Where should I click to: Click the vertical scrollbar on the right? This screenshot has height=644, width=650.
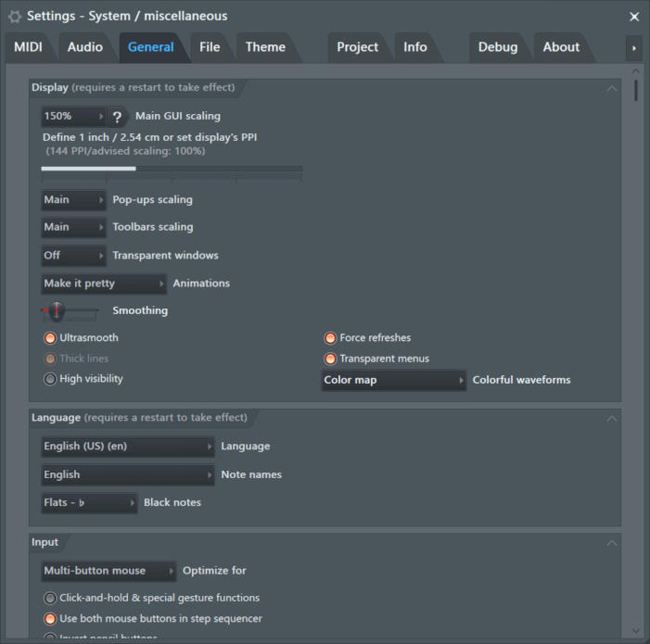[635, 91]
